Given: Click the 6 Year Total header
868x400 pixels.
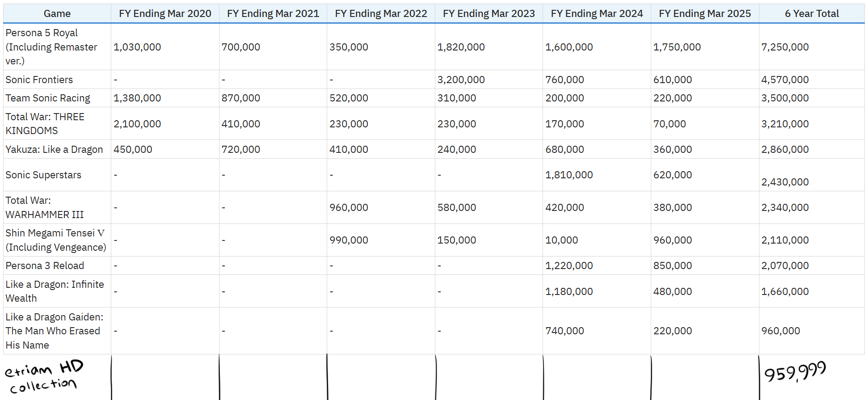Looking at the screenshot, I should 812,13.
